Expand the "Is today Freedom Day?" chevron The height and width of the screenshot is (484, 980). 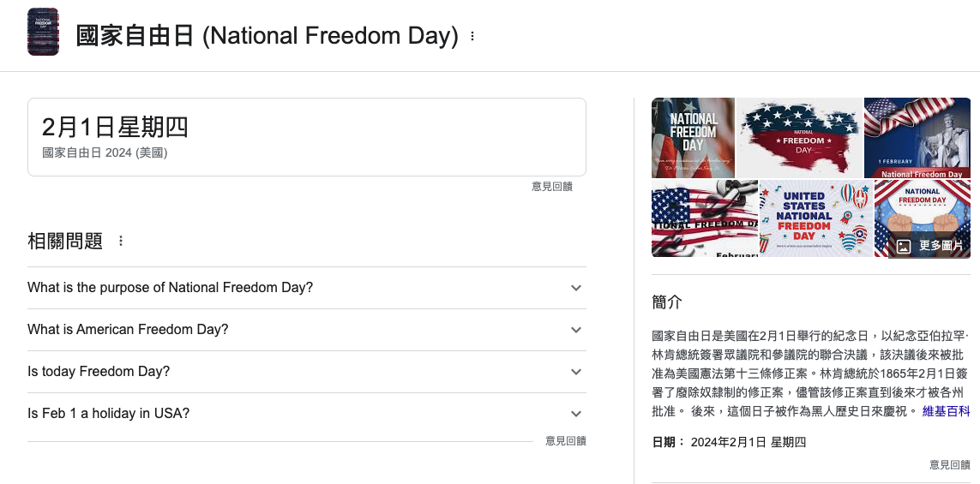[x=576, y=372]
